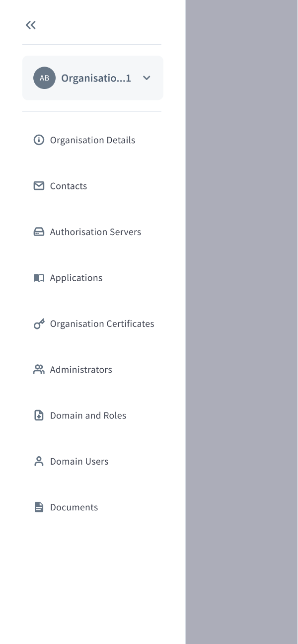This screenshot has width=298, height=644.
Task: Expand the organisation selector chevron
Action: pos(147,78)
